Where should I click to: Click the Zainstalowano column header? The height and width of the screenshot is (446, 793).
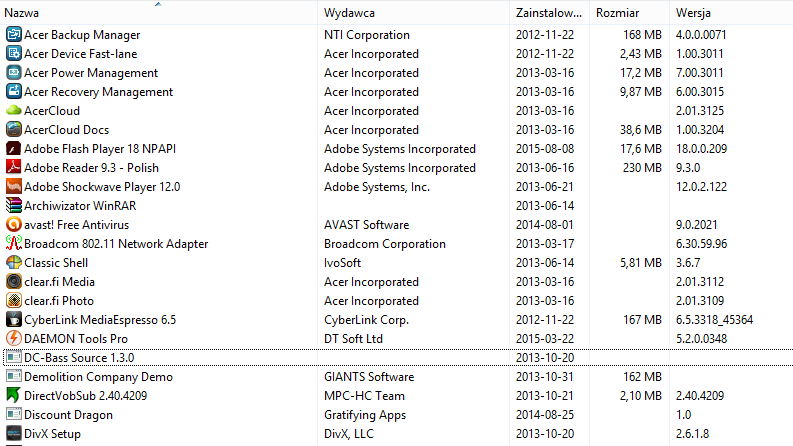point(550,13)
